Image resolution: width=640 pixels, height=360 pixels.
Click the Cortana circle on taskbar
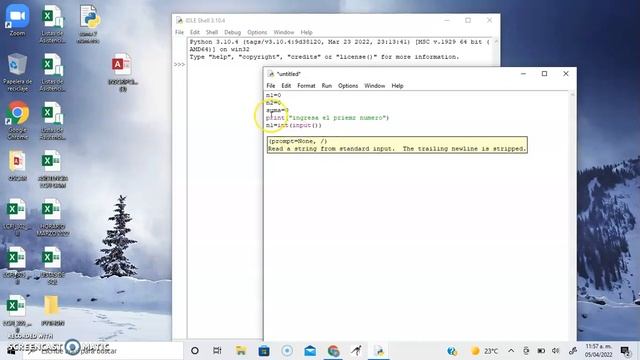[195, 351]
